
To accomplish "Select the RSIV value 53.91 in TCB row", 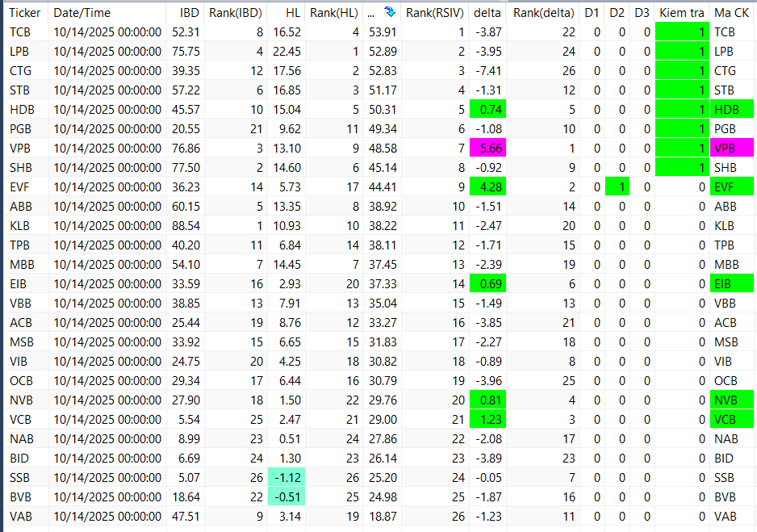I will tap(383, 31).
